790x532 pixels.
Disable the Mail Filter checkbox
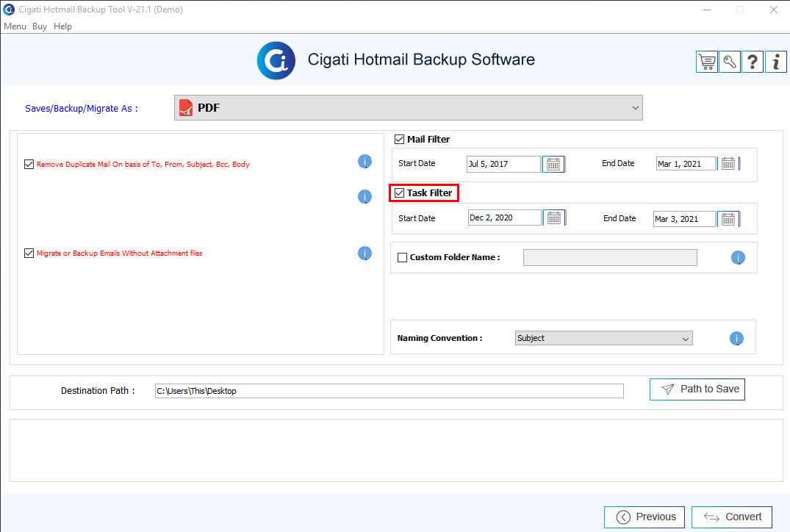[400, 139]
